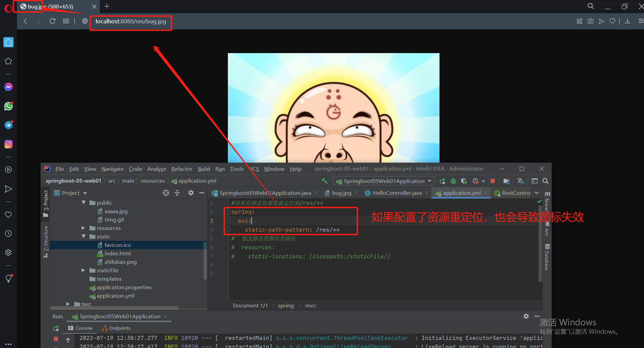Open the Opera speed dial grid icon

click(x=66, y=21)
